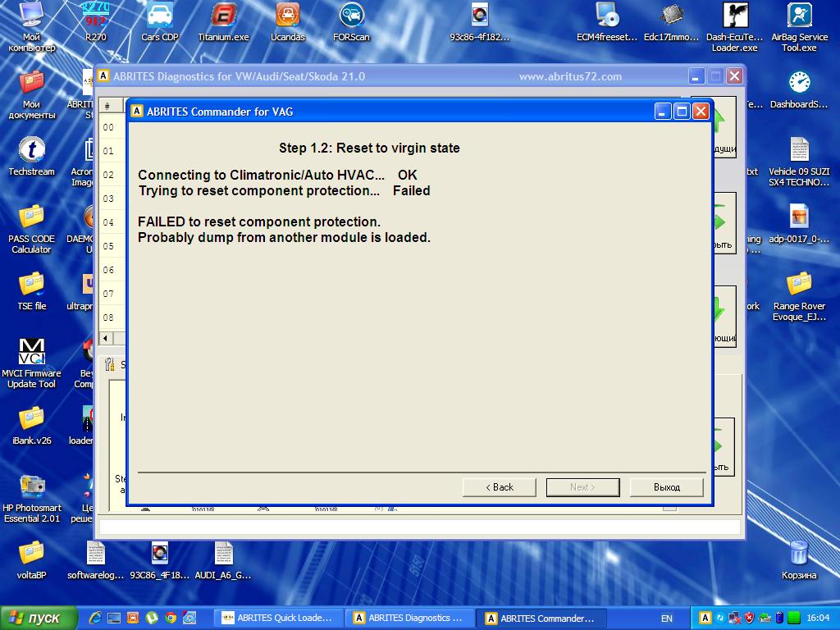Close the ABRITES Diagnostics window
Screen dimensions: 840x630
pos(734,76)
